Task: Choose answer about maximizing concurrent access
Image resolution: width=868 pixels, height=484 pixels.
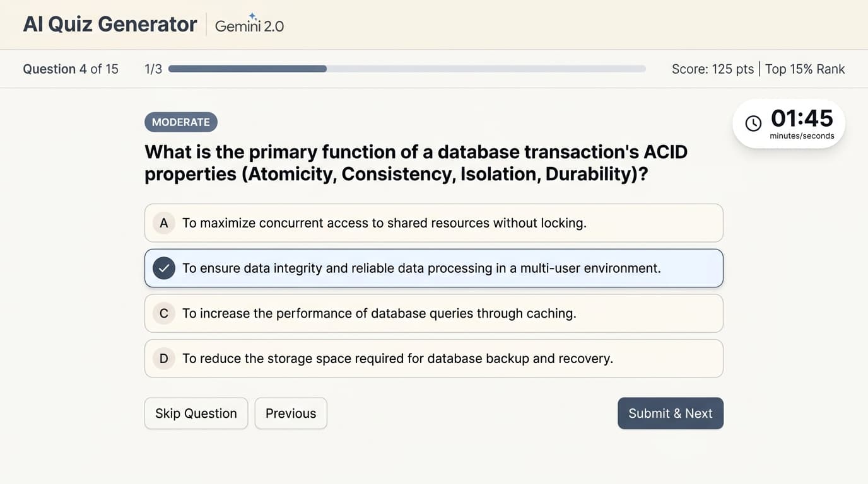Action: [x=434, y=223]
